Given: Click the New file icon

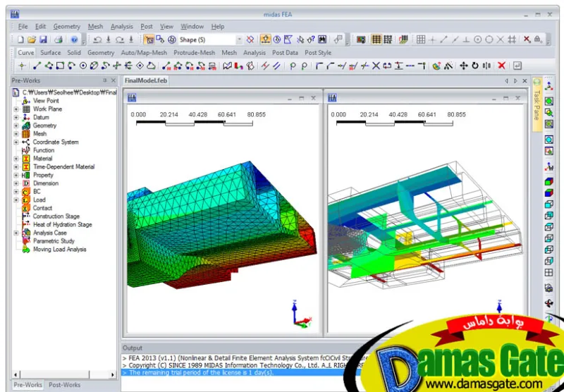Looking at the screenshot, I should coord(20,39).
